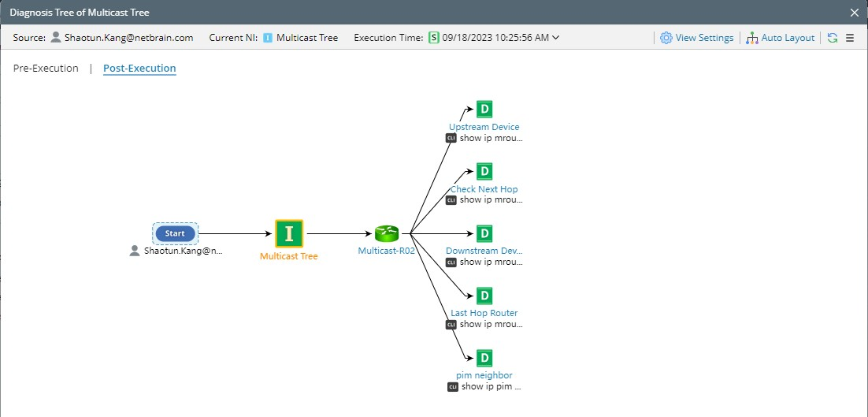Close the Diagnosis Tree dialog
The height and width of the screenshot is (417, 868).
coord(855,13)
